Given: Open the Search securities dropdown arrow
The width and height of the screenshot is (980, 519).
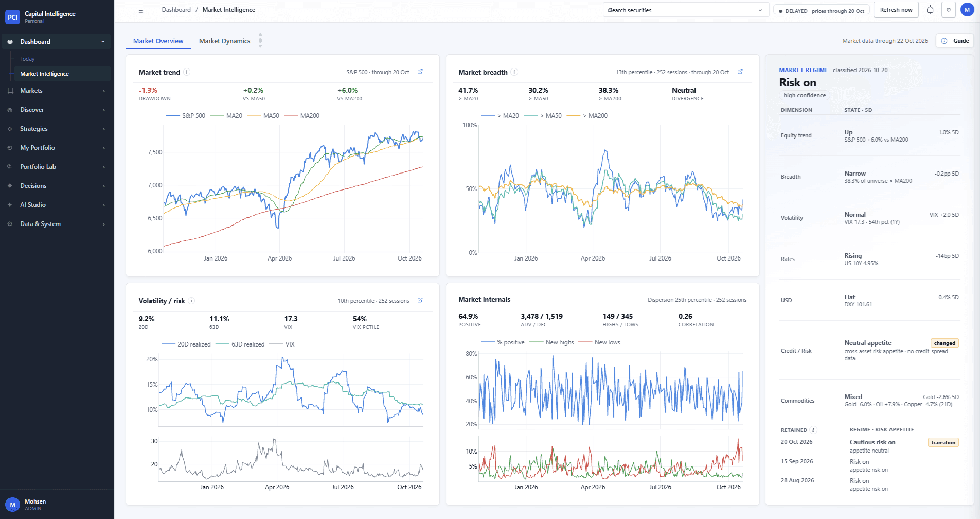Looking at the screenshot, I should click(760, 10).
